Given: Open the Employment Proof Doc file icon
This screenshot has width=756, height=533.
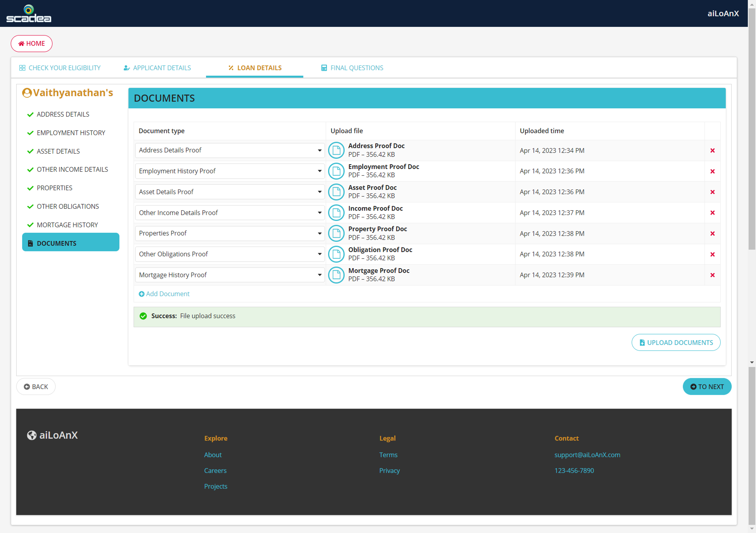Looking at the screenshot, I should (336, 171).
